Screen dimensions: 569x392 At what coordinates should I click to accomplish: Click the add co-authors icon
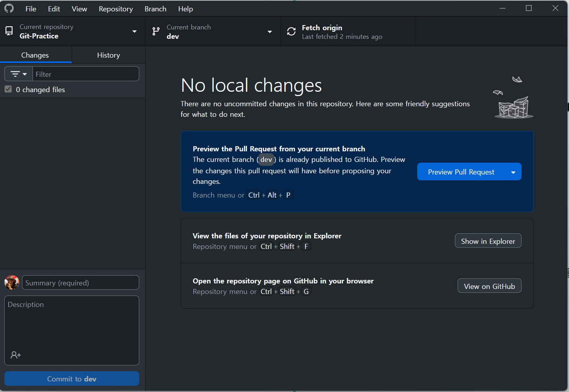[x=16, y=355]
